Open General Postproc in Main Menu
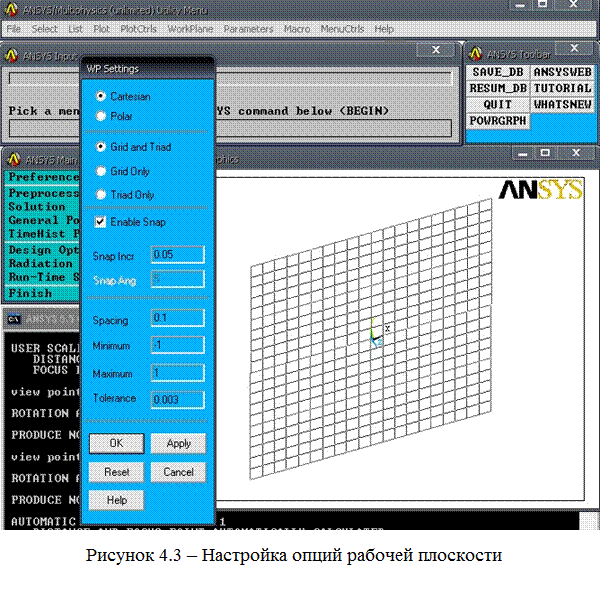This screenshot has height=590, width=600. point(43,220)
